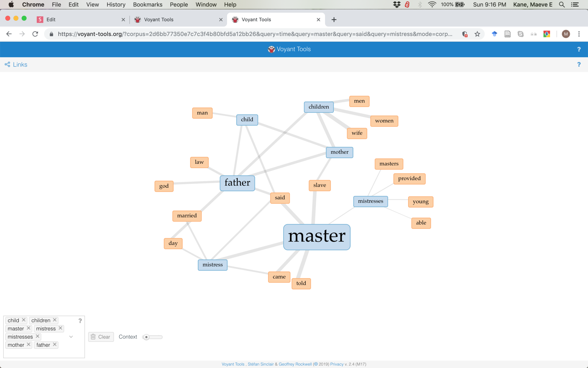Open the Privacy link in footer

coord(337,364)
